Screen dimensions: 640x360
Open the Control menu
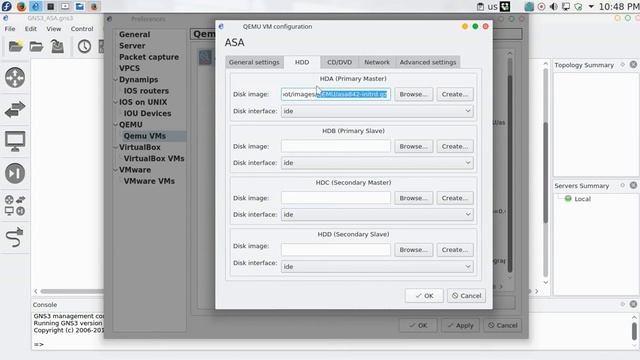(82, 29)
